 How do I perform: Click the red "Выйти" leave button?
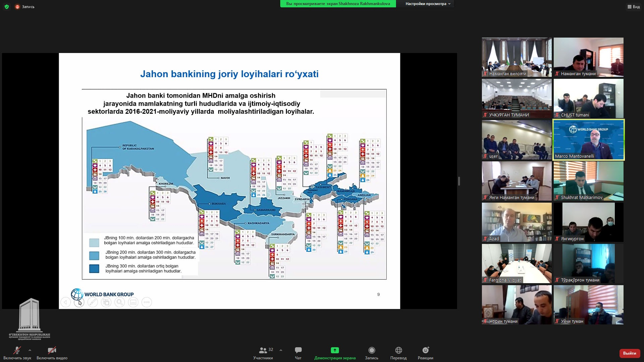point(630,353)
